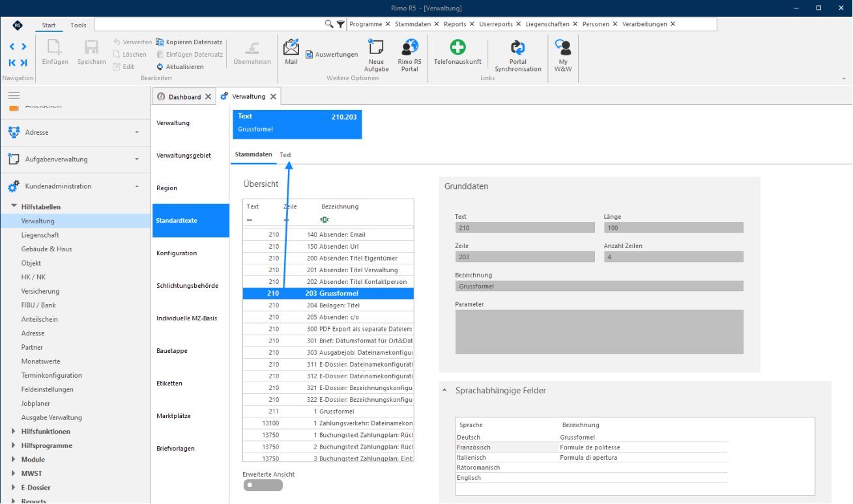This screenshot has height=504, width=853.
Task: Open Liegenschaft under Hilfstabellen
Action: pyautogui.click(x=40, y=235)
